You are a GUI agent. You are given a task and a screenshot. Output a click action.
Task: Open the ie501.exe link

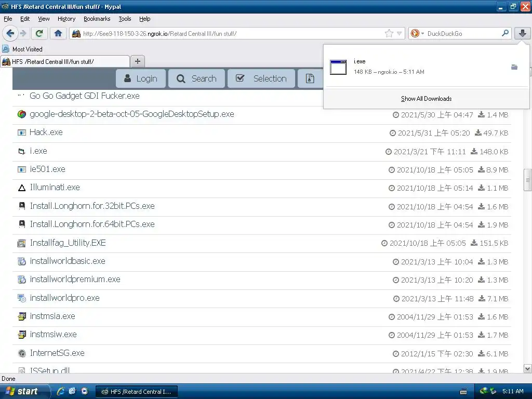coord(47,169)
